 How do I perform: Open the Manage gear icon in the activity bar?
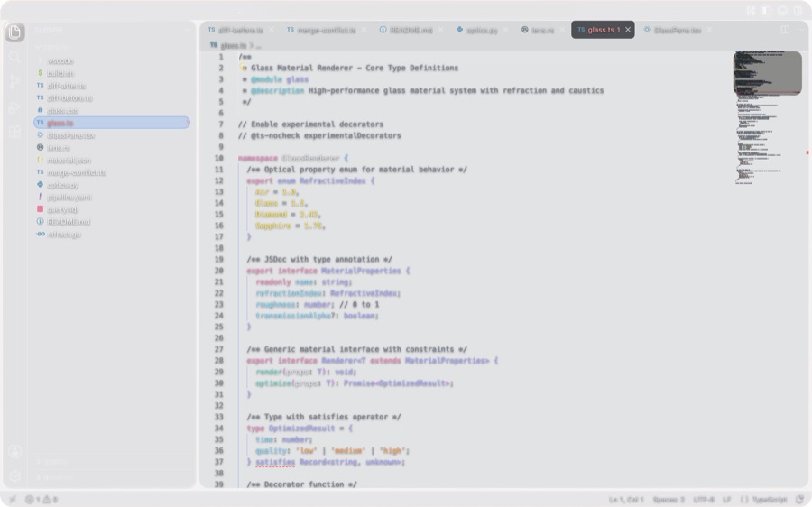click(15, 476)
